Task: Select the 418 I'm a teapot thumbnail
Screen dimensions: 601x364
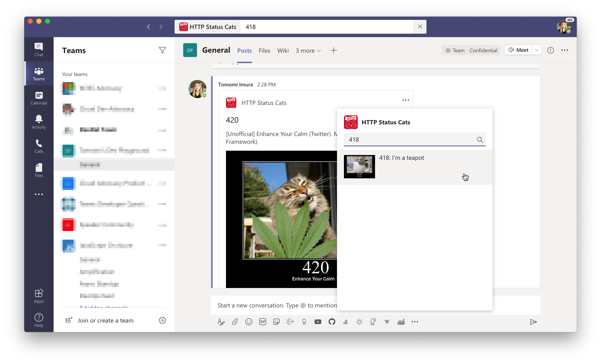Action: (x=359, y=166)
